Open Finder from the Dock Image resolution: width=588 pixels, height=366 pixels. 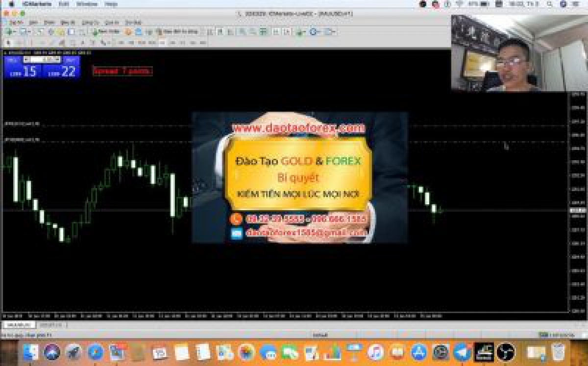pyautogui.click(x=31, y=352)
